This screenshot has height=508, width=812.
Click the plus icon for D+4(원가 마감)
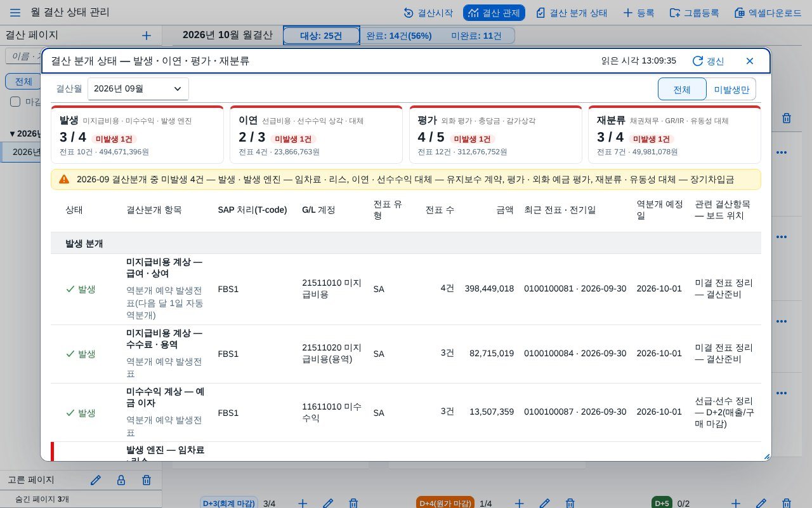[519, 504]
